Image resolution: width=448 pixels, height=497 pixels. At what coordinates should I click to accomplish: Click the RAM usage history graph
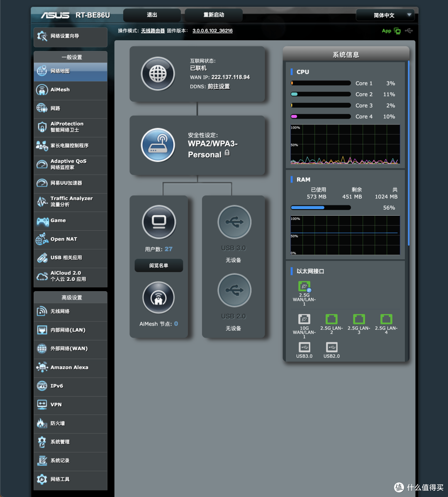(x=345, y=235)
